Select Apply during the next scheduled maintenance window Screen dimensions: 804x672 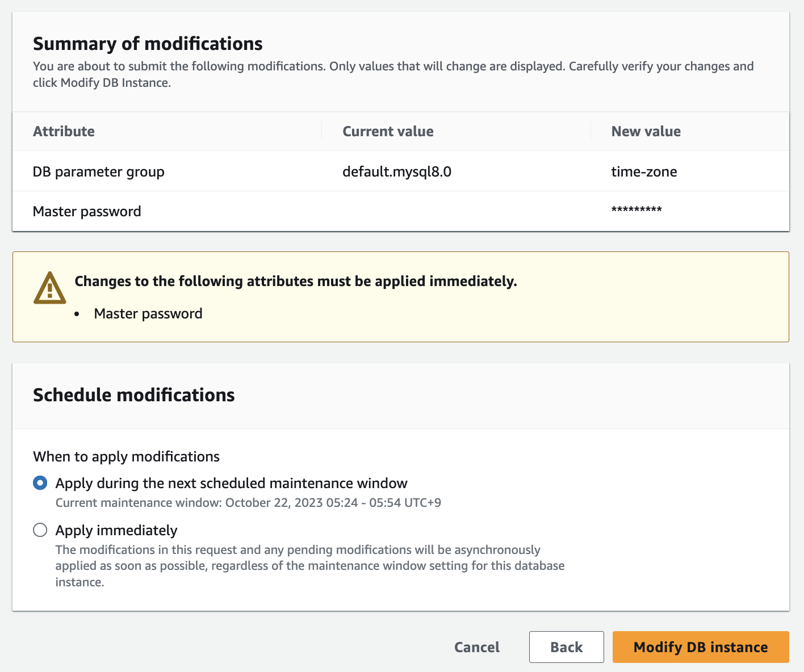click(x=40, y=483)
